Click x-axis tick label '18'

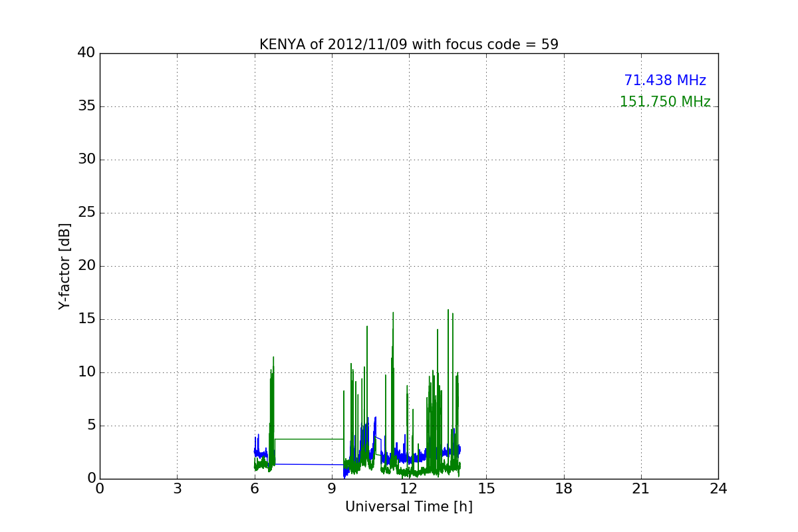coord(564,489)
